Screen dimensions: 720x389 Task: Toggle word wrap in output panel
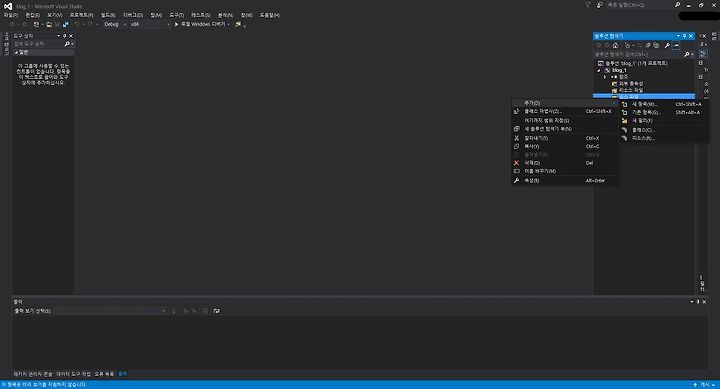point(216,311)
